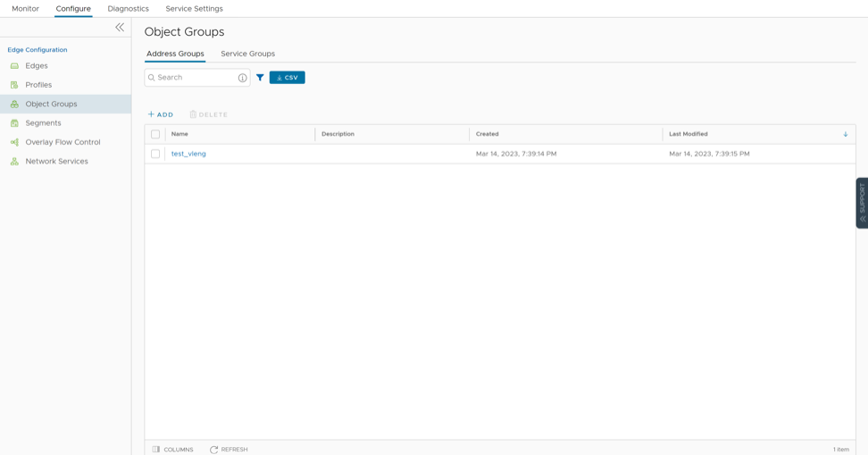Click the Edges icon in sidebar
Viewport: 868px width, 455px height.
(14, 66)
